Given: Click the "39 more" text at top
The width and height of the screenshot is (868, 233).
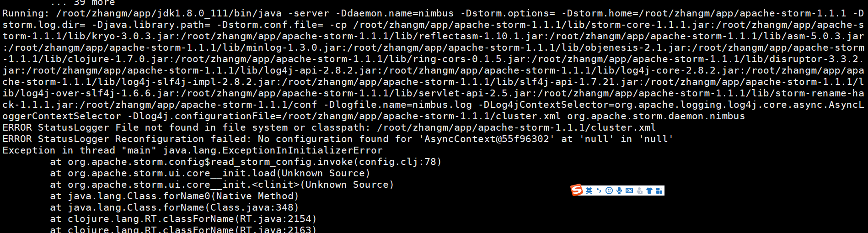Looking at the screenshot, I should (x=94, y=3).
